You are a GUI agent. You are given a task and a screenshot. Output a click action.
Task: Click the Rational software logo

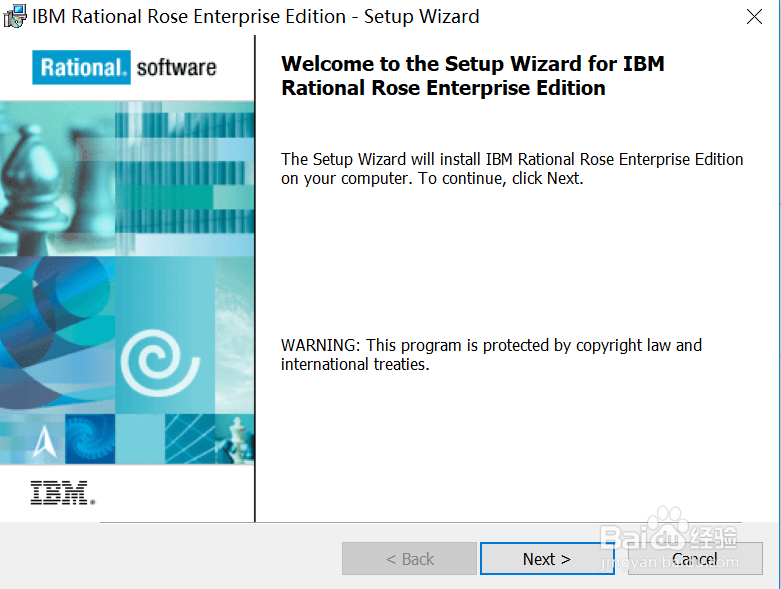pyautogui.click(x=126, y=68)
